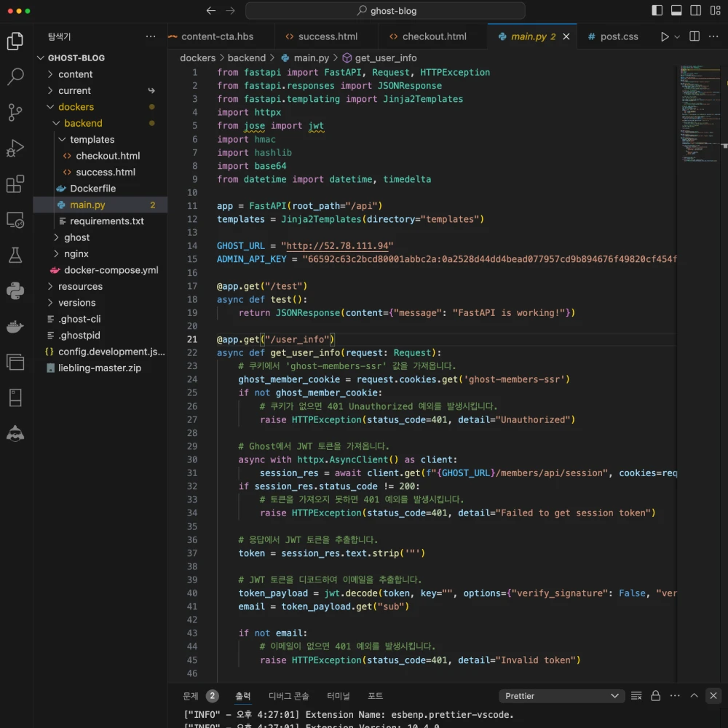Screen dimensions: 728x728
Task: Follow the GHOST_URL http link
Action: (x=337, y=245)
